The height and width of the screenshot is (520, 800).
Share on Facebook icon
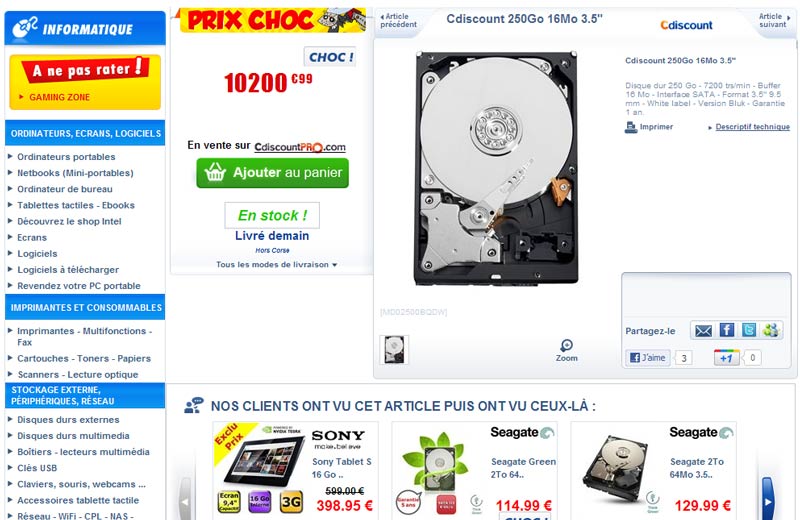(x=727, y=330)
